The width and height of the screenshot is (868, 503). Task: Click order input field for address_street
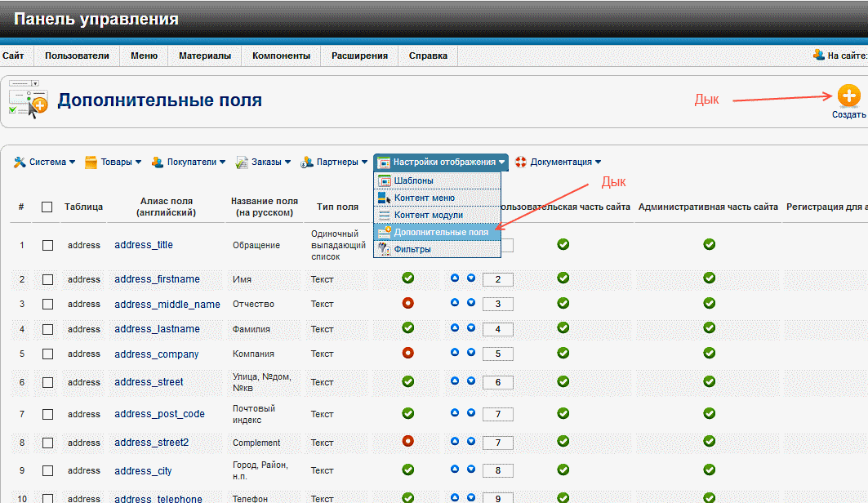coord(497,383)
